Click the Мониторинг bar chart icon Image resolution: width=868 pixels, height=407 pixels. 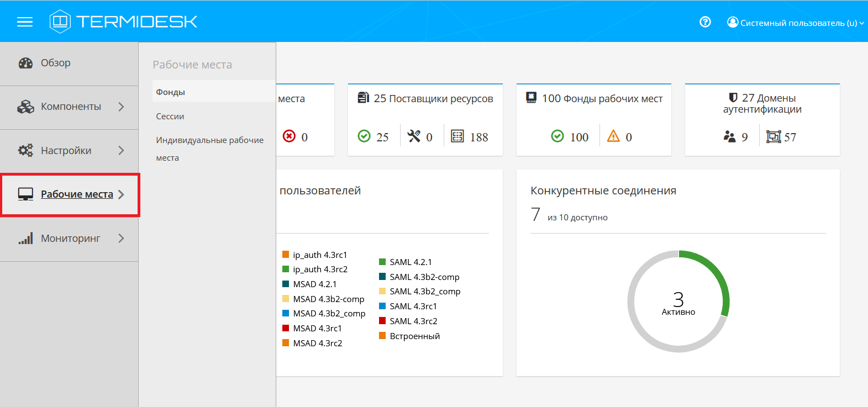point(25,239)
